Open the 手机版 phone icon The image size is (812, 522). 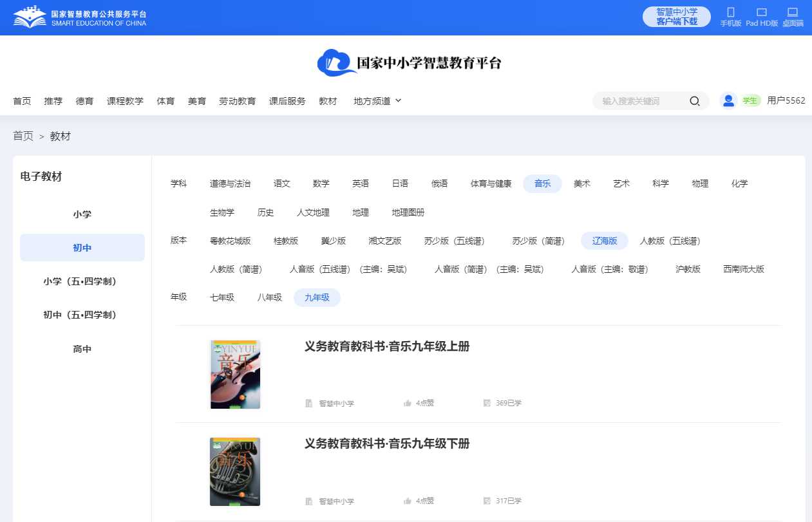[730, 12]
